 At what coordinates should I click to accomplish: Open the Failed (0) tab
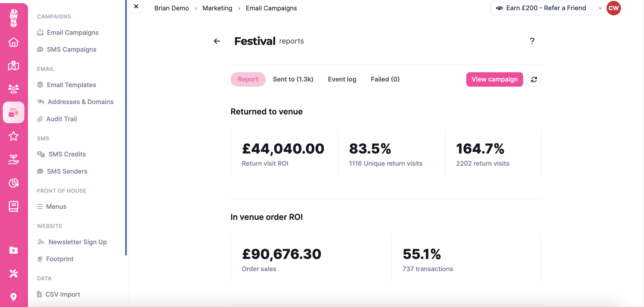(385, 79)
